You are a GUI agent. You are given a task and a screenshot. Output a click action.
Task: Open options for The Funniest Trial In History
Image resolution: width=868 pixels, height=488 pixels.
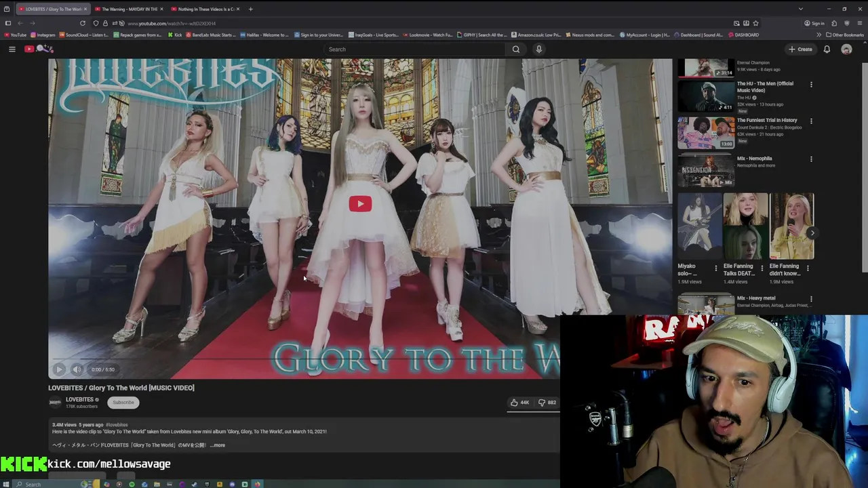tap(811, 121)
